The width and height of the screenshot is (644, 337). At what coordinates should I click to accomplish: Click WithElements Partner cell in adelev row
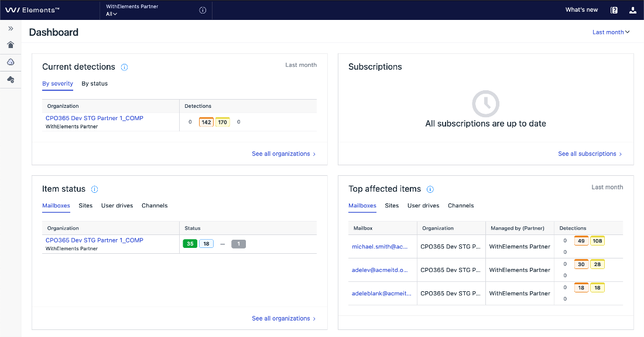pos(519,270)
